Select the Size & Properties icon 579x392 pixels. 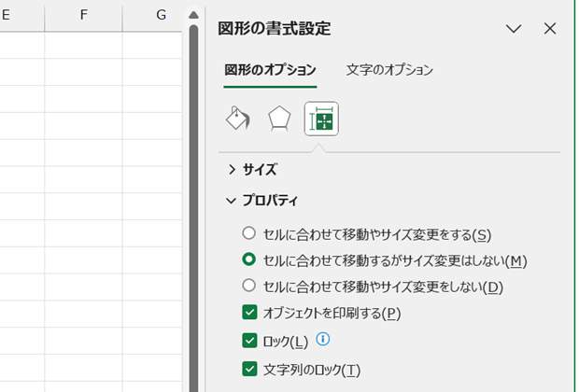(x=321, y=119)
